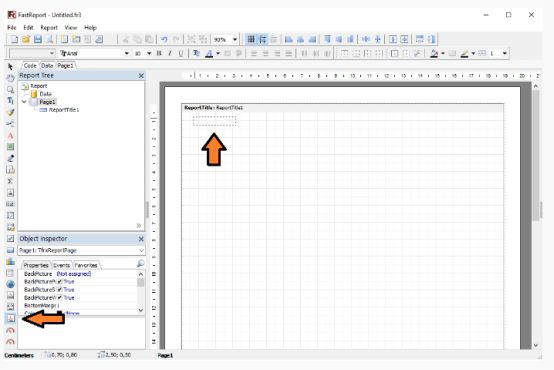Viewport: 554px width, 370px height.
Task: Toggle the first BackPicture True checkbox
Action: [60, 282]
